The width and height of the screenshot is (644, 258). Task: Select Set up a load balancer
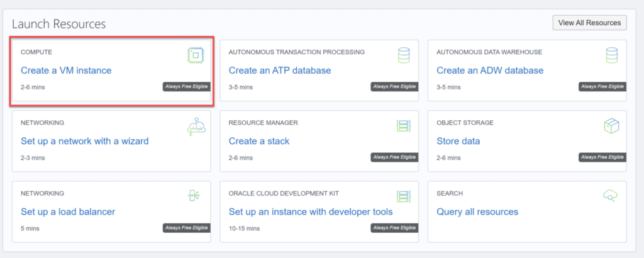coord(68,211)
